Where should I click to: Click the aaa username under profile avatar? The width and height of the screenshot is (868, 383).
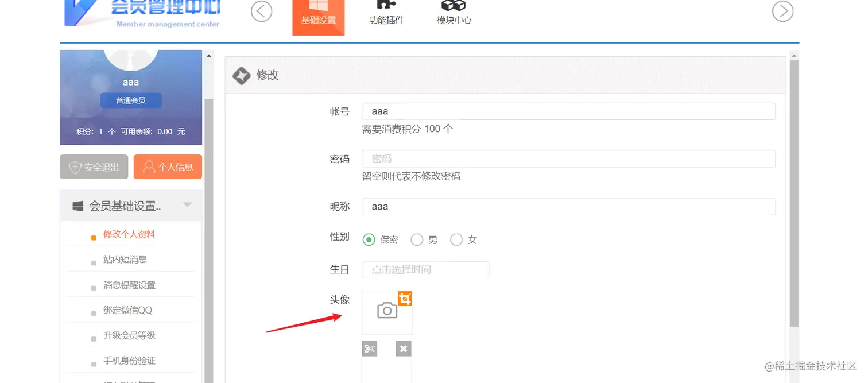131,82
